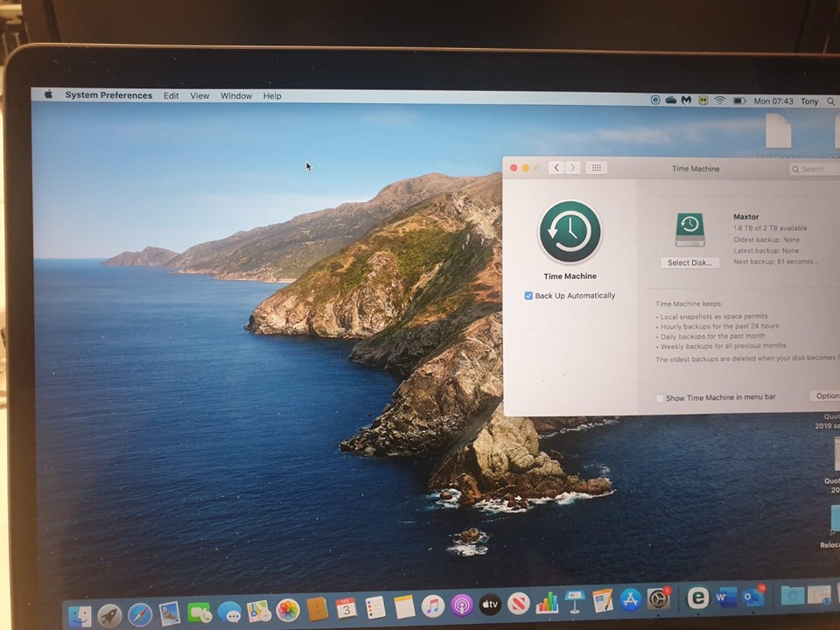The height and width of the screenshot is (630, 840).
Task: Toggle Show Time Machine in menu bar
Action: click(x=660, y=397)
